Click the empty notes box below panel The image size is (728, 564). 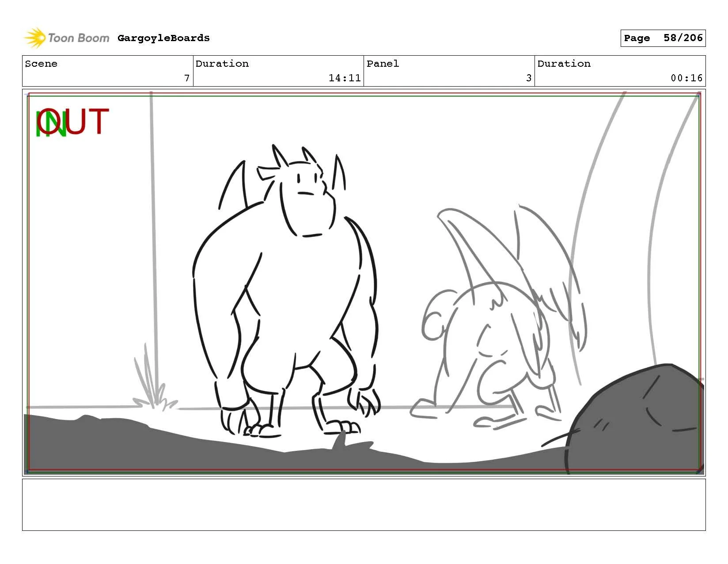click(x=364, y=505)
